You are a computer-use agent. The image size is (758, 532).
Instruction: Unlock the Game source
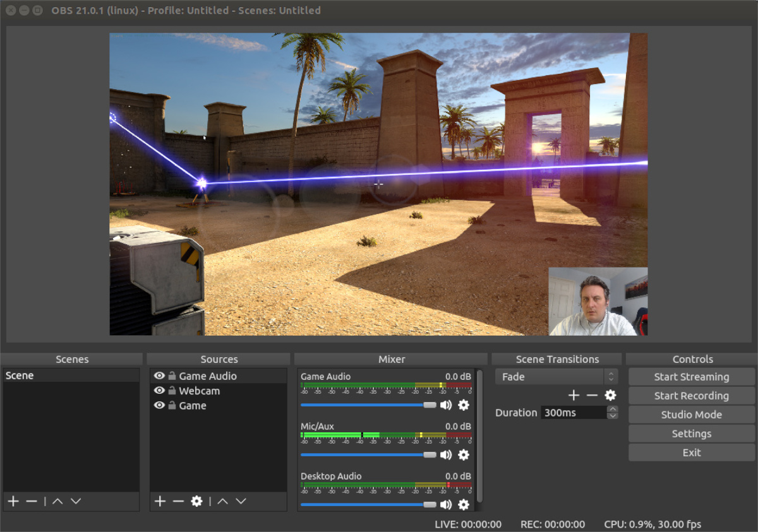[172, 405]
